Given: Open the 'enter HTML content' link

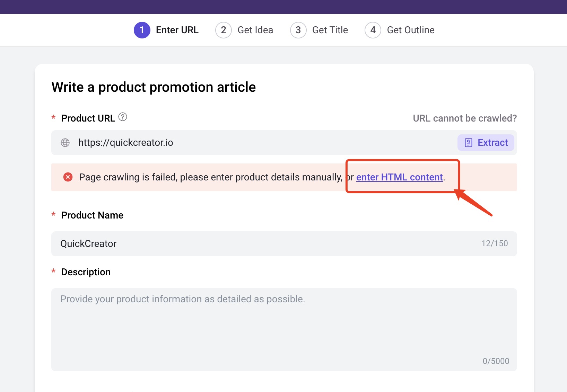Looking at the screenshot, I should tap(400, 177).
